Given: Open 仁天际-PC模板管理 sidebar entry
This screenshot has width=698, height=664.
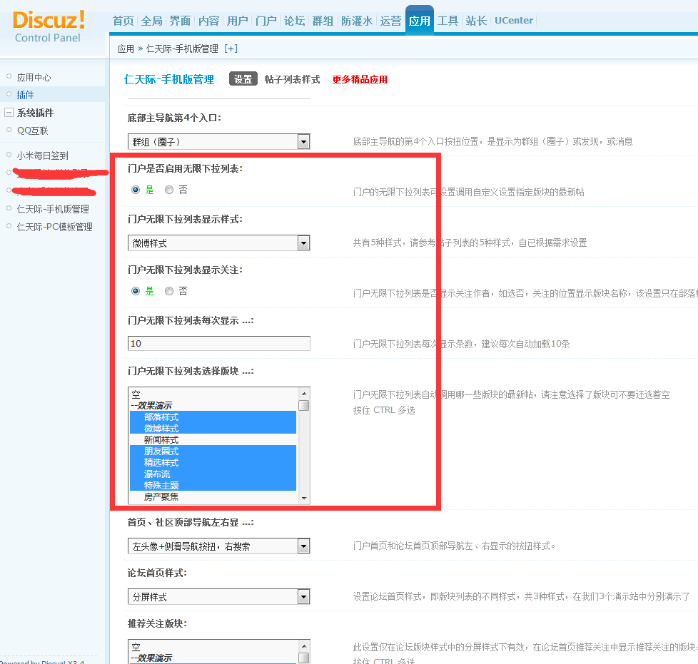Looking at the screenshot, I should [54, 227].
